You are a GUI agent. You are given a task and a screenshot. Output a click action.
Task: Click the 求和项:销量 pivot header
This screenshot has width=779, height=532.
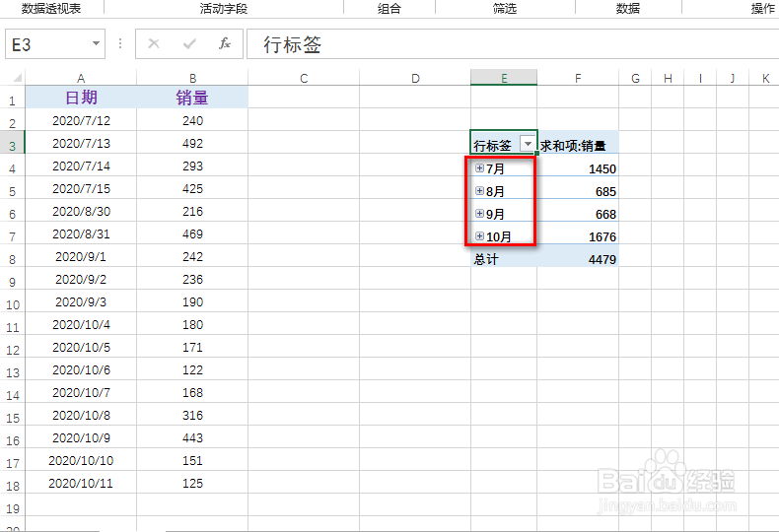coord(578,144)
